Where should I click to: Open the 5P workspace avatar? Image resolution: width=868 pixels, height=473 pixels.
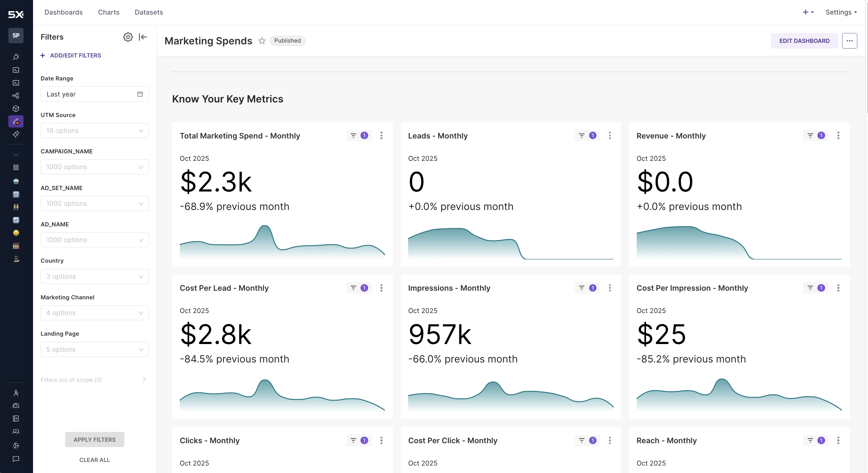16,35
